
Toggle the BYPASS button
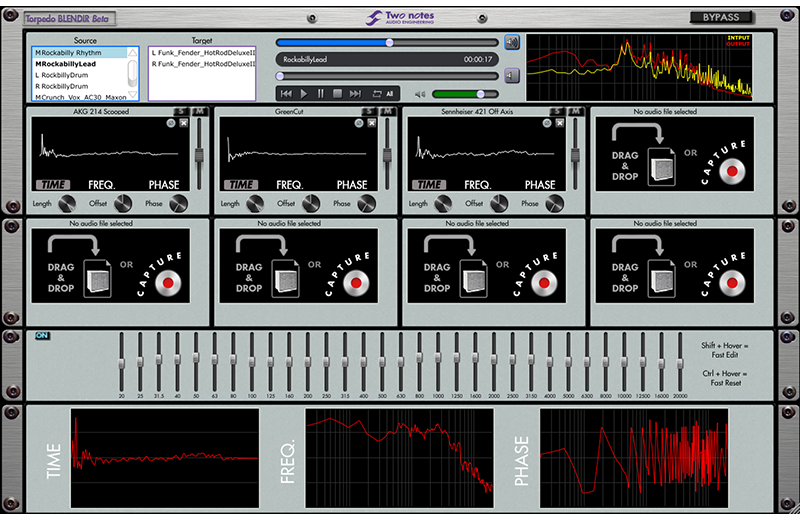click(x=721, y=17)
